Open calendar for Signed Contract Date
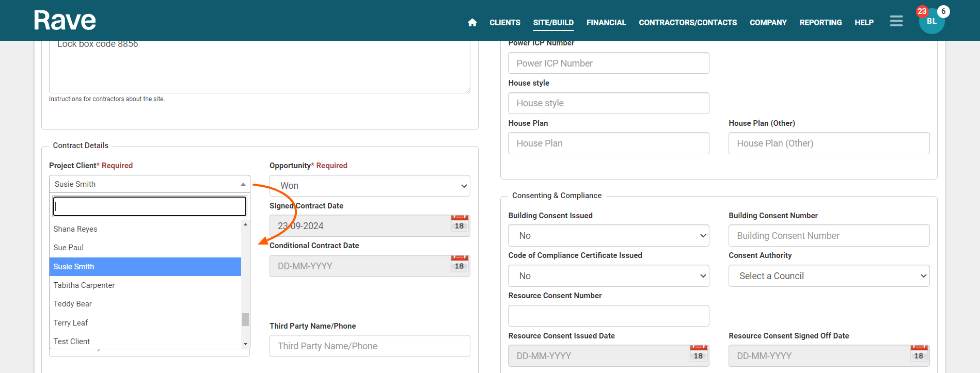This screenshot has height=373, width=980. click(460, 223)
